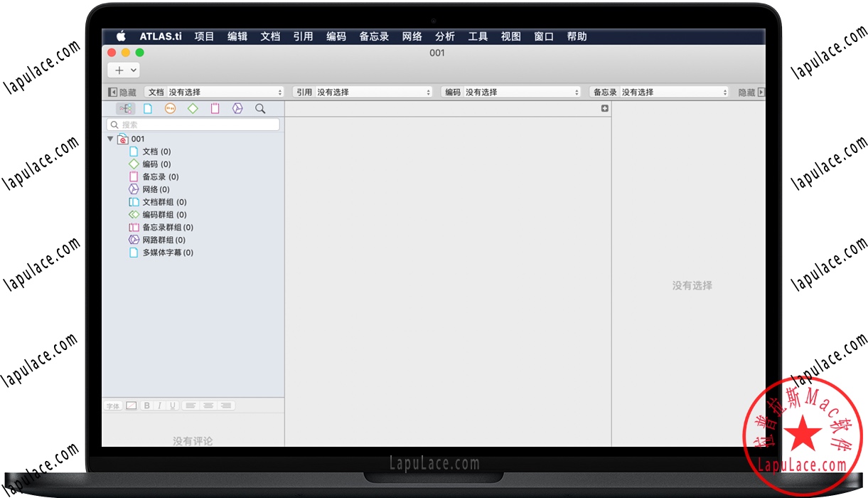Open the 编码 selection dropdown

pos(511,92)
